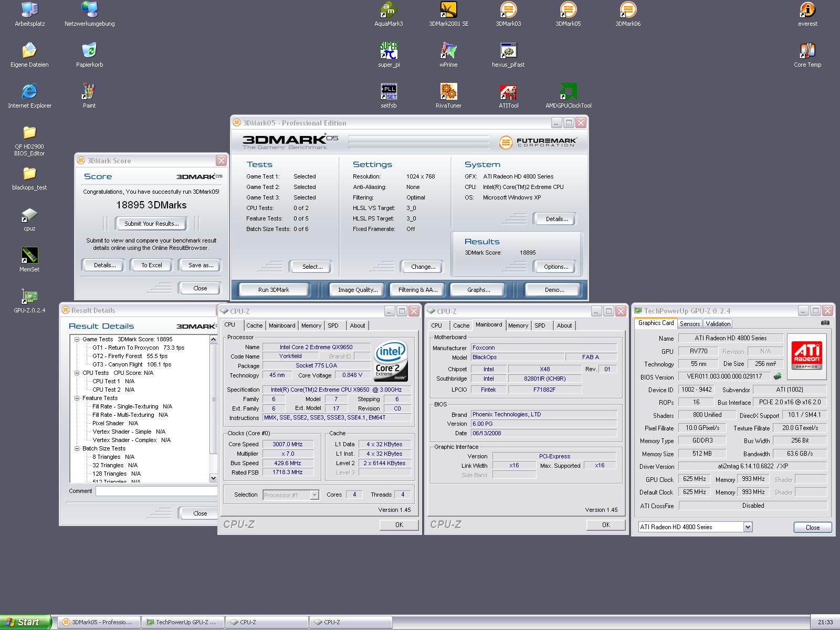Click the Run 3DMark button
Image resolution: width=840 pixels, height=630 pixels.
(x=274, y=290)
